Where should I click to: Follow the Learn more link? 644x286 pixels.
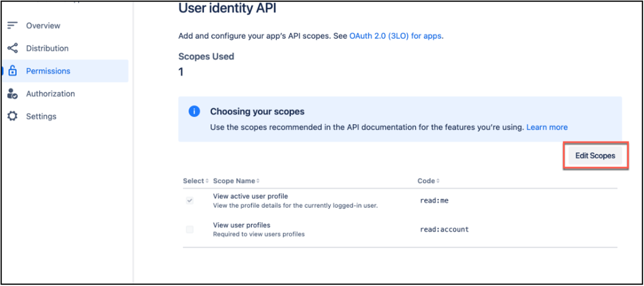pos(547,127)
